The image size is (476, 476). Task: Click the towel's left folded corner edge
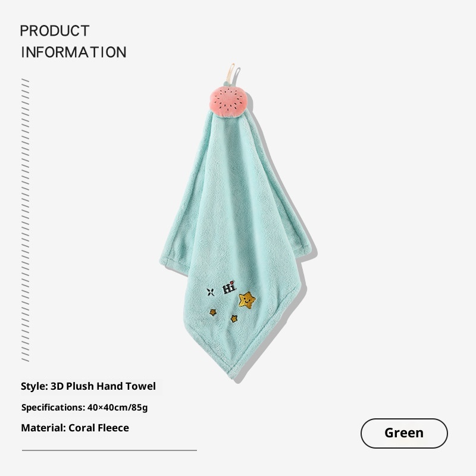168,262
